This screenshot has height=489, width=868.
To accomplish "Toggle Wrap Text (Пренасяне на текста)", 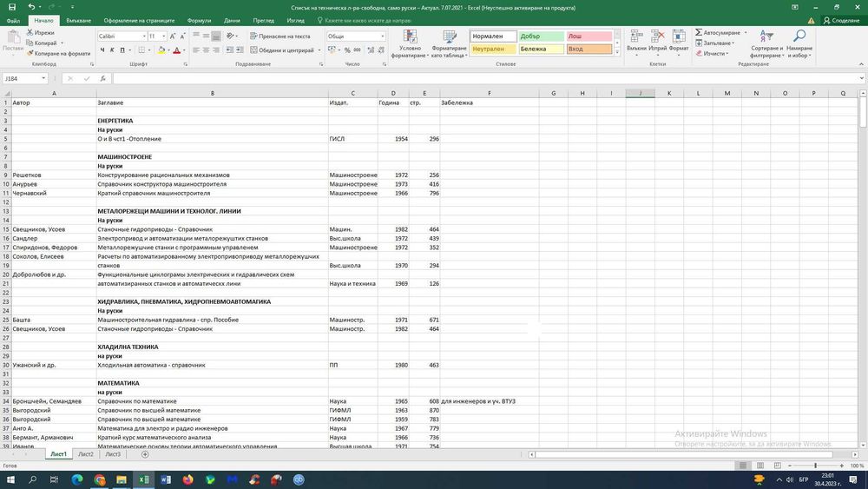I will (x=280, y=36).
